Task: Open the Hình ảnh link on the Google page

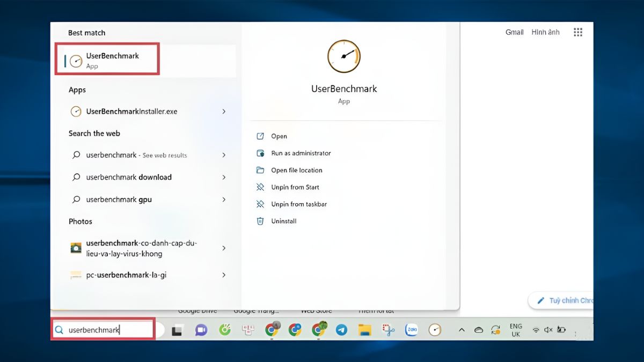Action: pyautogui.click(x=545, y=32)
